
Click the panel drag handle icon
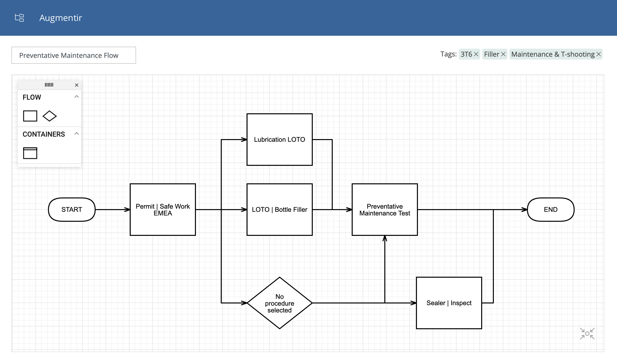(49, 85)
